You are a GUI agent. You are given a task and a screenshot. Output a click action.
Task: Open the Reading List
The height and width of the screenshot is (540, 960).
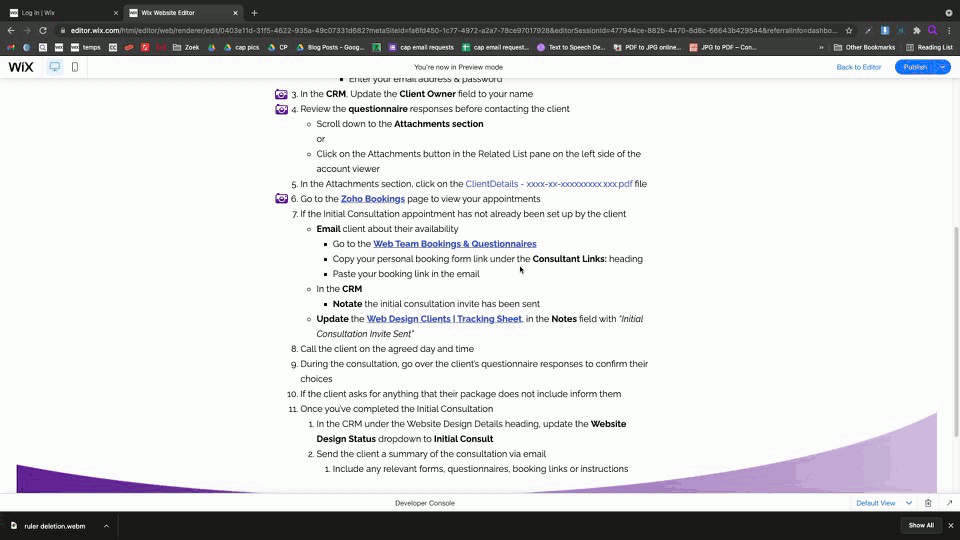click(929, 47)
